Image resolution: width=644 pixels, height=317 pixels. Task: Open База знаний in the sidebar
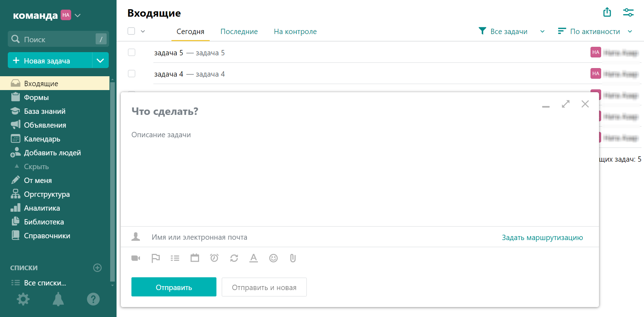pyautogui.click(x=55, y=111)
